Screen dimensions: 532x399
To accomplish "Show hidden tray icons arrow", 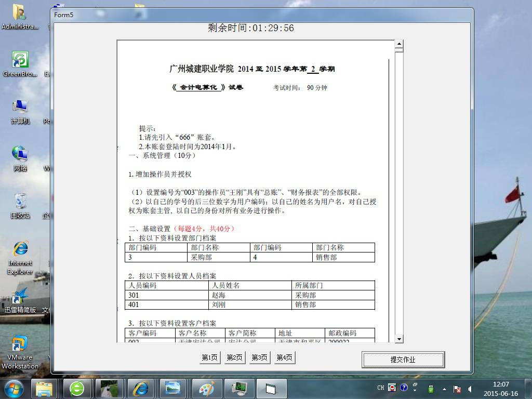I will click(x=444, y=389).
